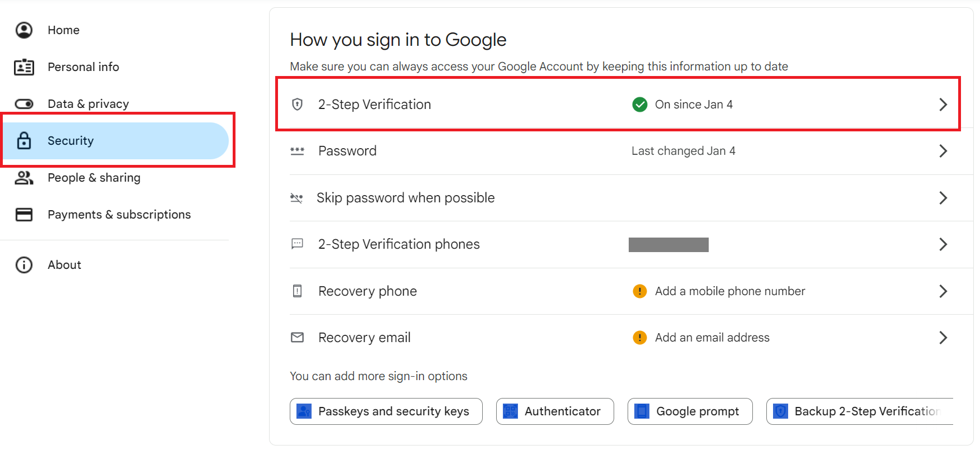Add the Authenticator sign-in option
The height and width of the screenshot is (455, 980).
(555, 411)
